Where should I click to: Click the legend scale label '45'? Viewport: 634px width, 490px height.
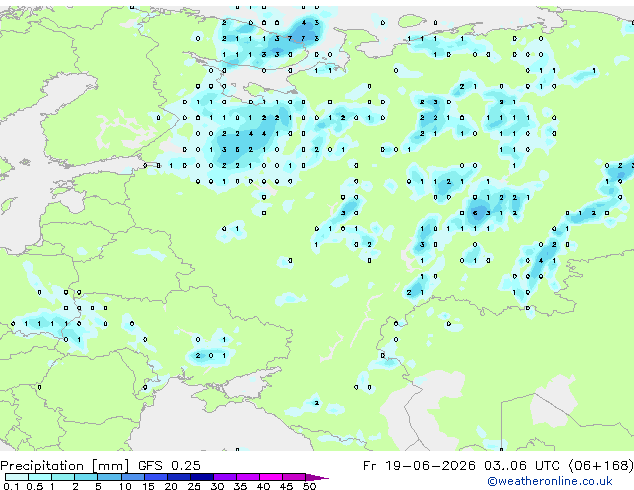(286, 486)
